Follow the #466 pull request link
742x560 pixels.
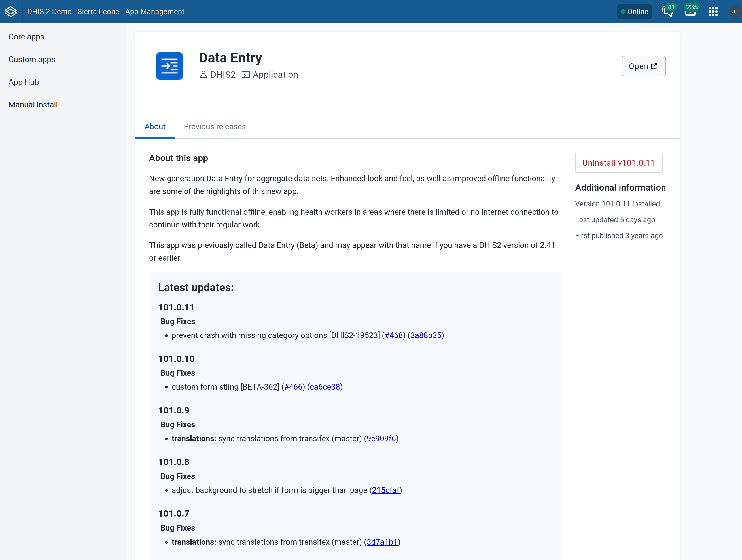coord(294,387)
